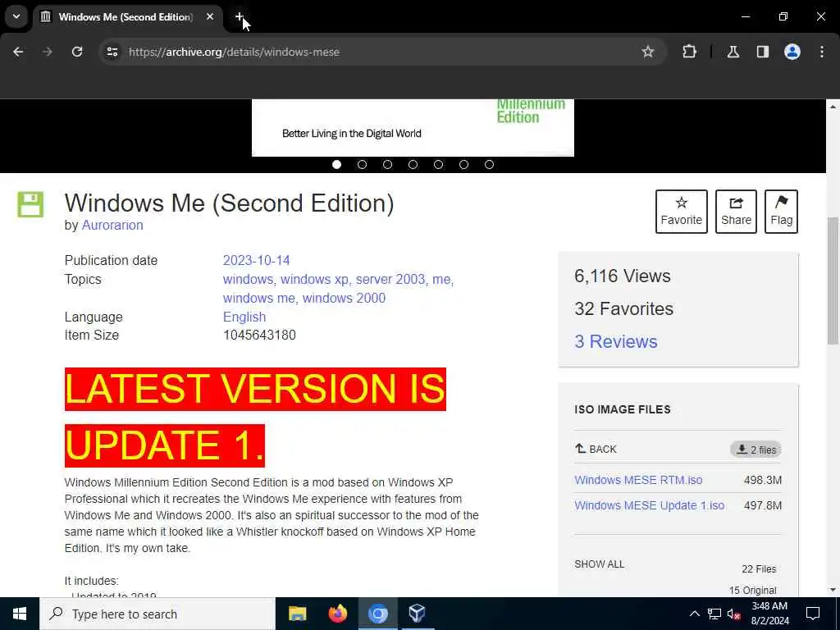
Task: Open the 'server 2003' topic link
Action: click(390, 279)
